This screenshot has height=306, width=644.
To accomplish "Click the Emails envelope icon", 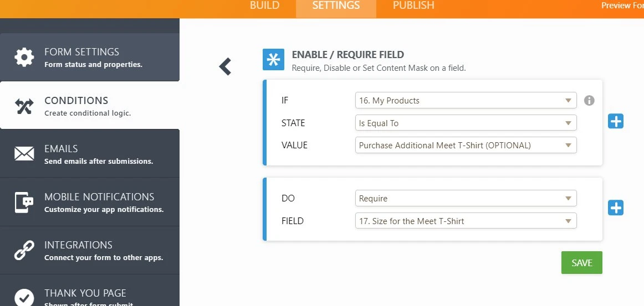I will 24,154.
